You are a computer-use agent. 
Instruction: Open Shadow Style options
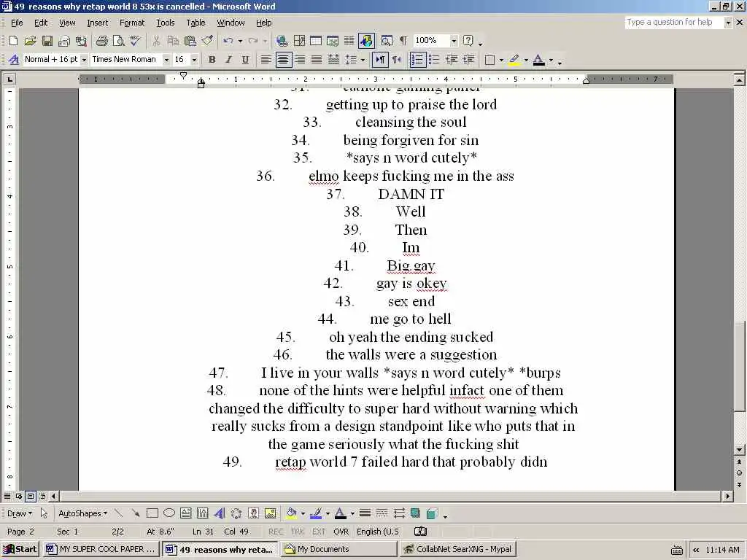point(415,513)
